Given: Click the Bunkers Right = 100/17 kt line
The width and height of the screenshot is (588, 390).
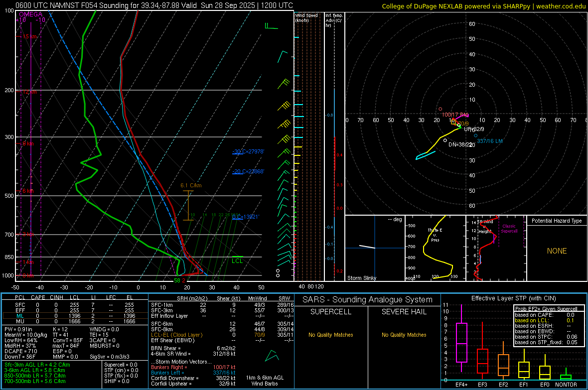Looking at the screenshot, I should pos(193,367).
